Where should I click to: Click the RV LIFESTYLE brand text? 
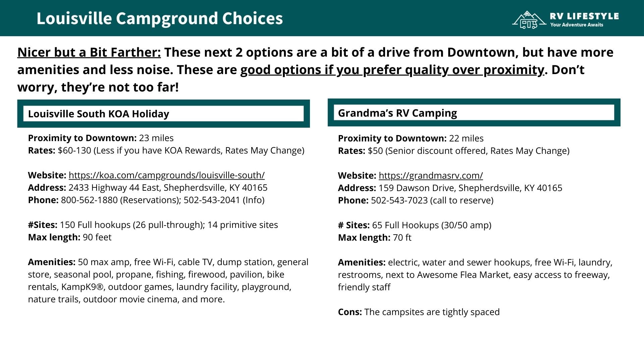pos(584,16)
